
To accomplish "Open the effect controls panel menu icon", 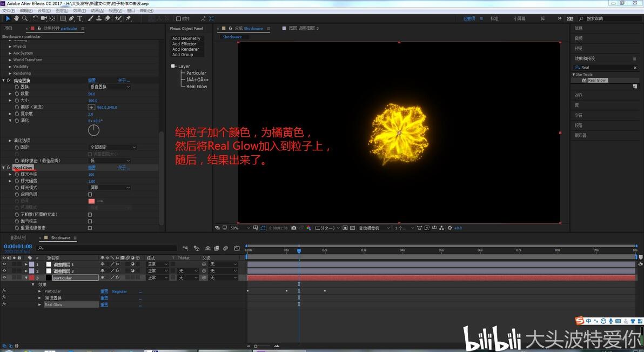I will tap(83, 29).
